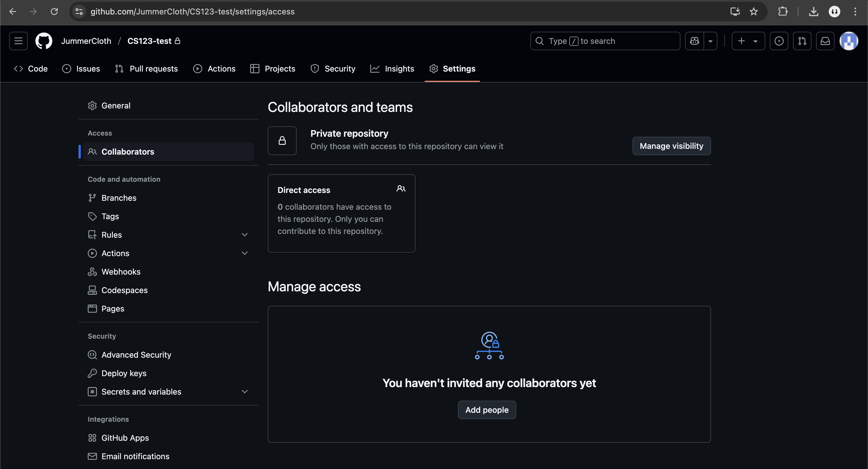Expand the sidebar Actions chevron
The height and width of the screenshot is (469, 868).
pyautogui.click(x=245, y=253)
